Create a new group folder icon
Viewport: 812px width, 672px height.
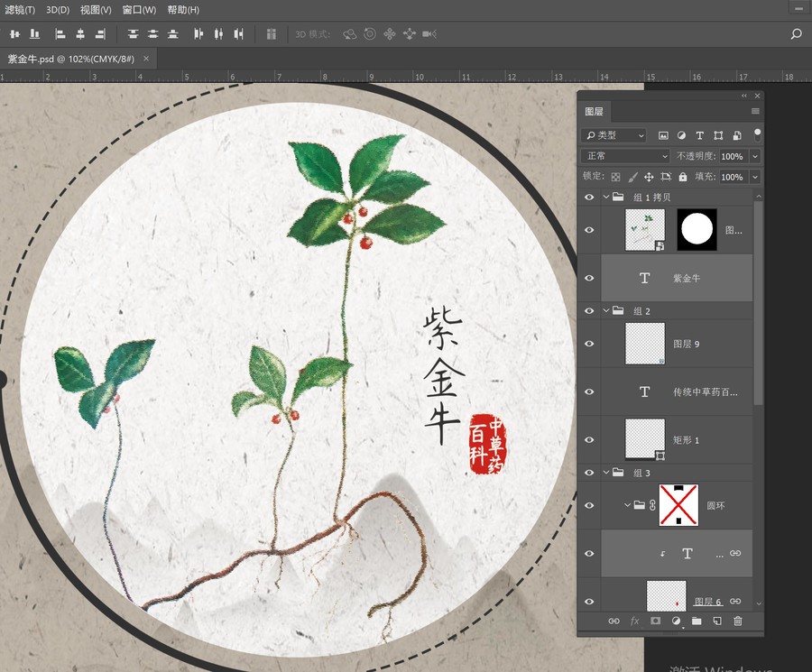(697, 621)
